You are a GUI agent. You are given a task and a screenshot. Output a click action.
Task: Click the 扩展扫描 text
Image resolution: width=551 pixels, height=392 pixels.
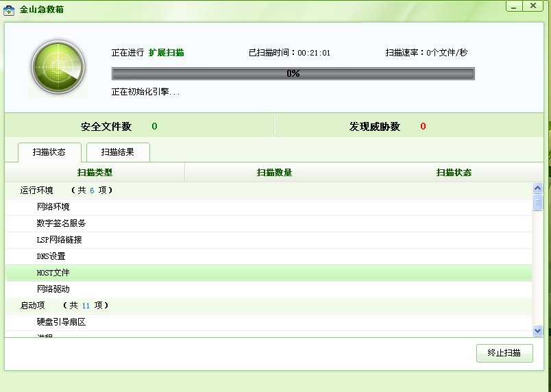[167, 53]
